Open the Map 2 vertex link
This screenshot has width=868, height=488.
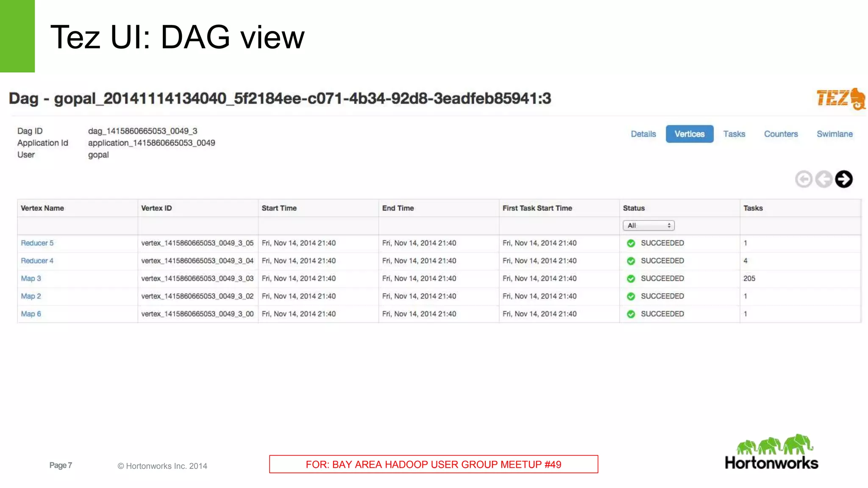31,297
